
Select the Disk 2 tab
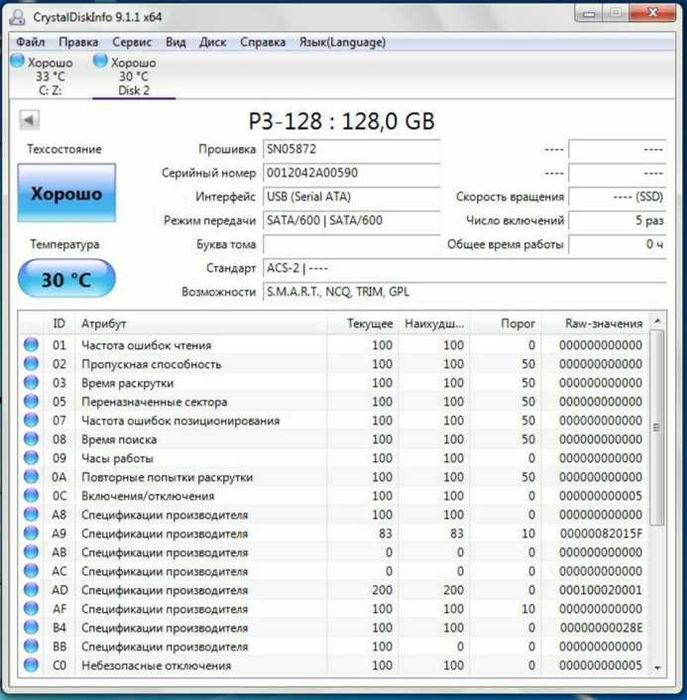(134, 76)
